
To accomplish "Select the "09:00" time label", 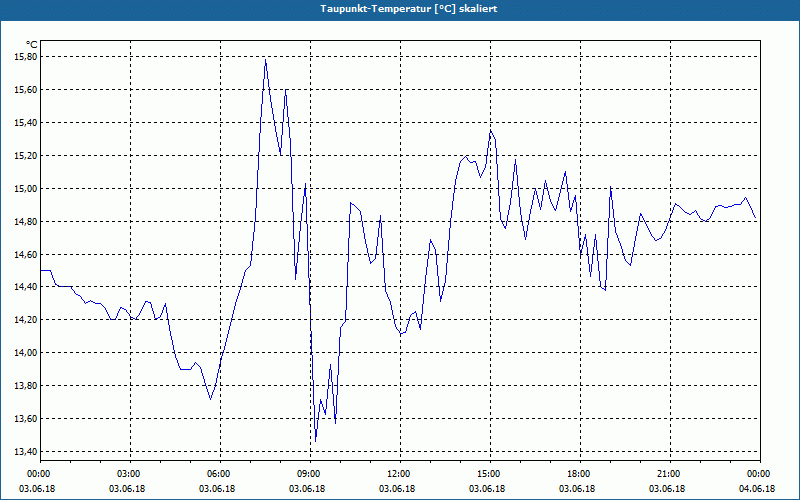I will point(310,474).
